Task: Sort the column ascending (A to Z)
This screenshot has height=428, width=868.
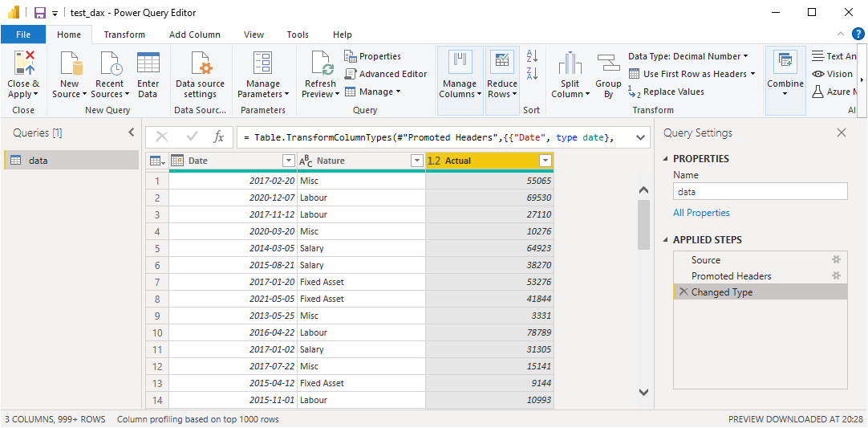Action: click(x=531, y=56)
